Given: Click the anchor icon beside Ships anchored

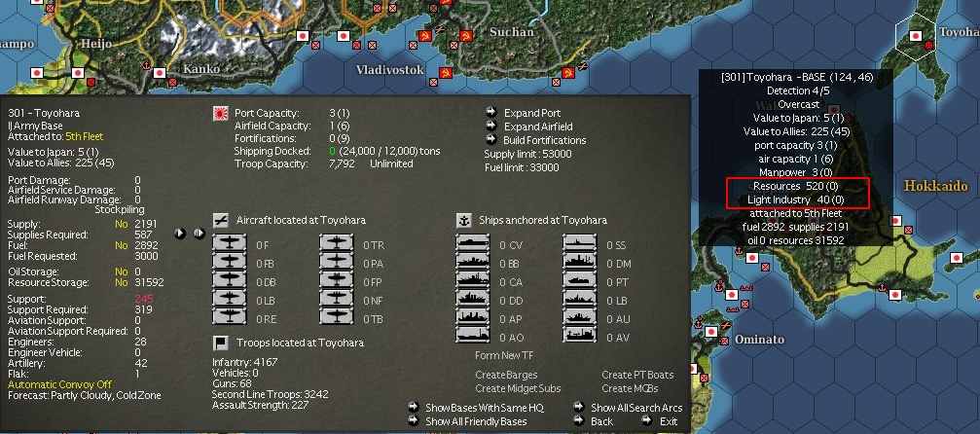Looking at the screenshot, I should click(x=464, y=220).
